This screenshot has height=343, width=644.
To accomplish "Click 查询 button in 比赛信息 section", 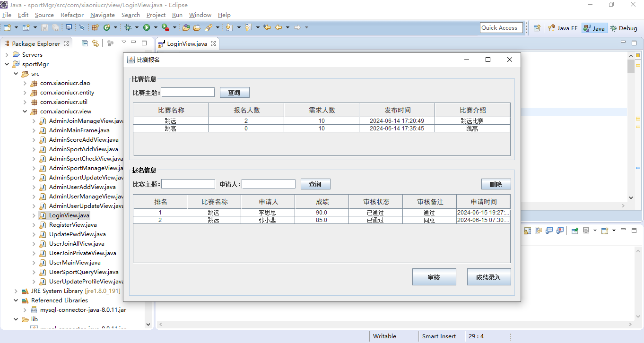I will point(235,92).
